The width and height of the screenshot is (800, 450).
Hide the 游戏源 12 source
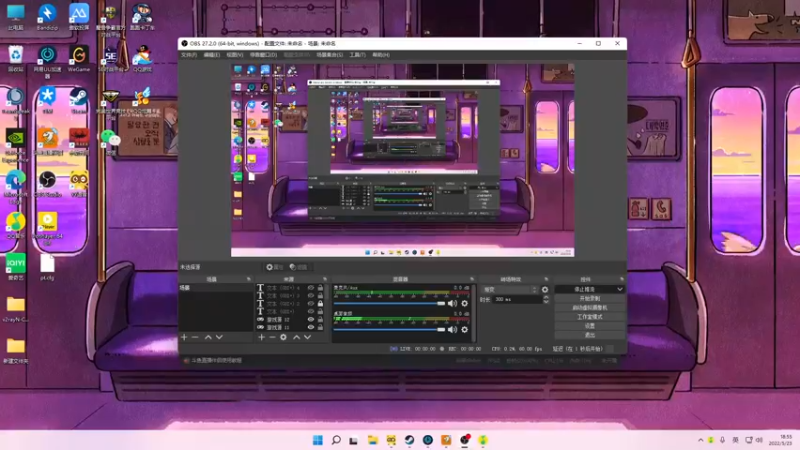tap(311, 319)
